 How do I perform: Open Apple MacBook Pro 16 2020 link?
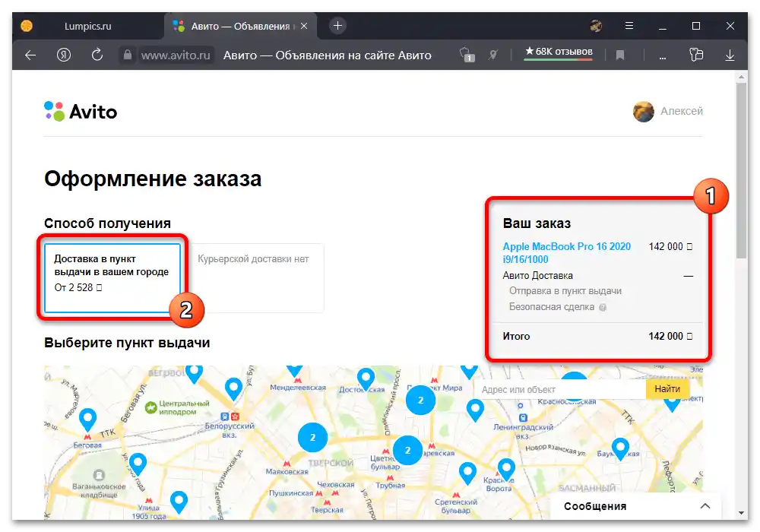(567, 252)
